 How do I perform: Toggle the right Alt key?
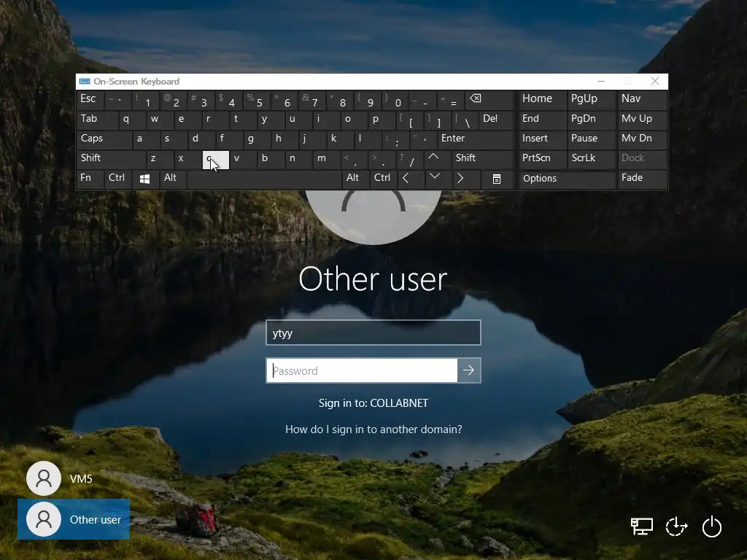coord(355,179)
